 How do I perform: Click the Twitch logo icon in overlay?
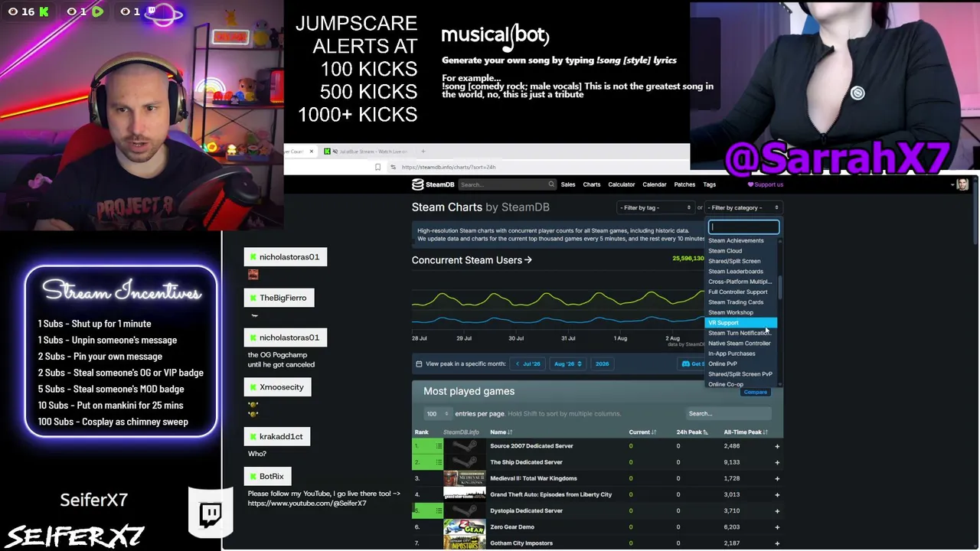click(211, 514)
